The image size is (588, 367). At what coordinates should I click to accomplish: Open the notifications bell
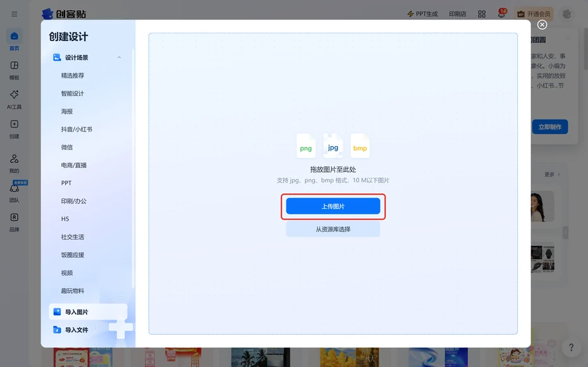pos(501,14)
